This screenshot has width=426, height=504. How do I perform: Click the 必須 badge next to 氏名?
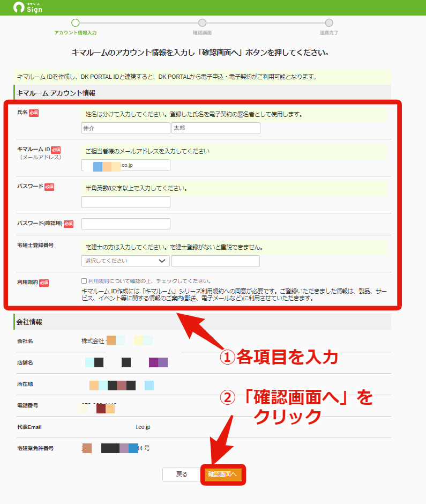(x=34, y=113)
